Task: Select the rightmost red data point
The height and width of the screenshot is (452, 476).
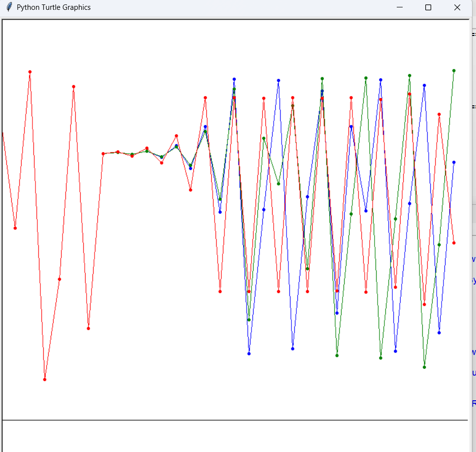Action: point(454,243)
